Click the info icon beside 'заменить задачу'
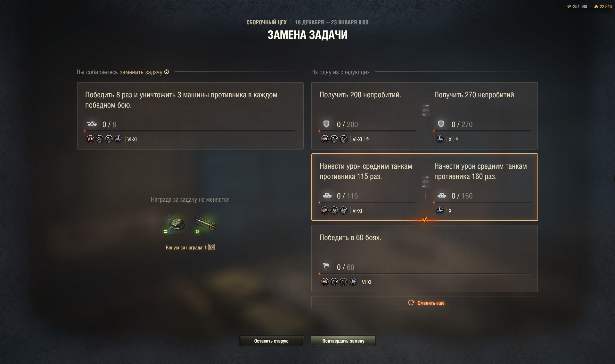The image size is (615, 364). (167, 72)
